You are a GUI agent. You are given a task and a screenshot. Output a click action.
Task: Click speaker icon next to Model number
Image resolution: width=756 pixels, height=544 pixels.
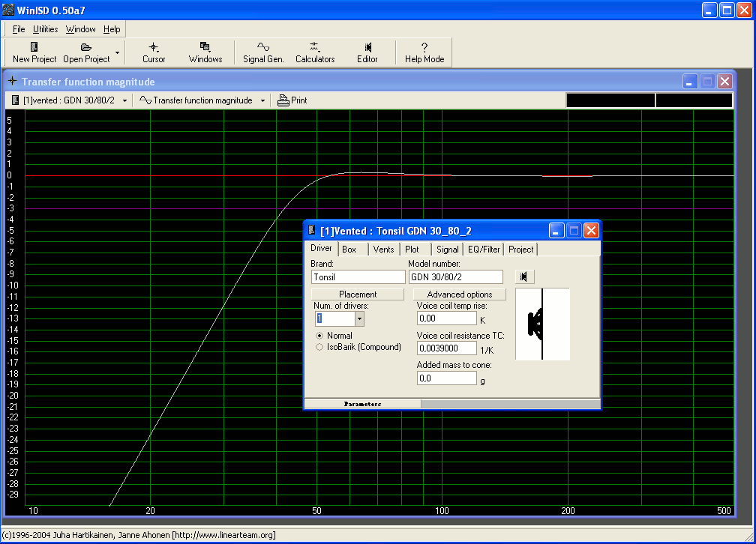pyautogui.click(x=523, y=277)
